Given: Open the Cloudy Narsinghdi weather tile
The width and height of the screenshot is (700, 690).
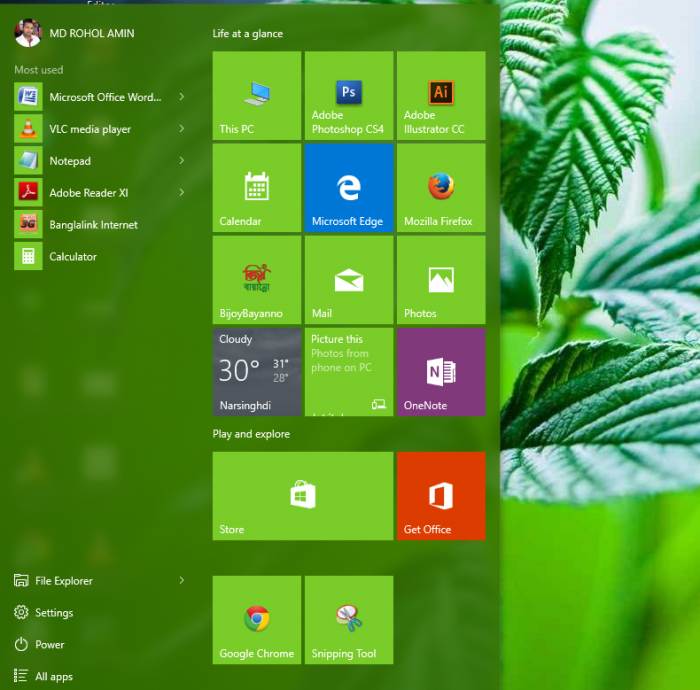Looking at the screenshot, I should coord(257,372).
